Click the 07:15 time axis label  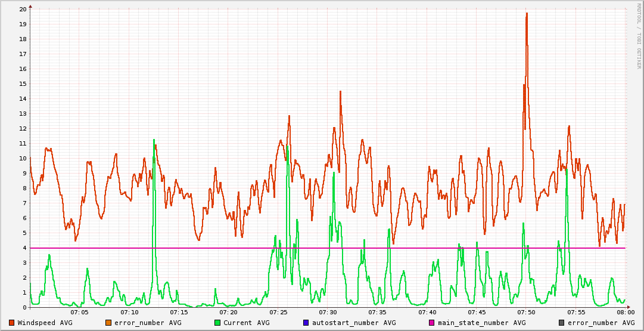(x=179, y=313)
